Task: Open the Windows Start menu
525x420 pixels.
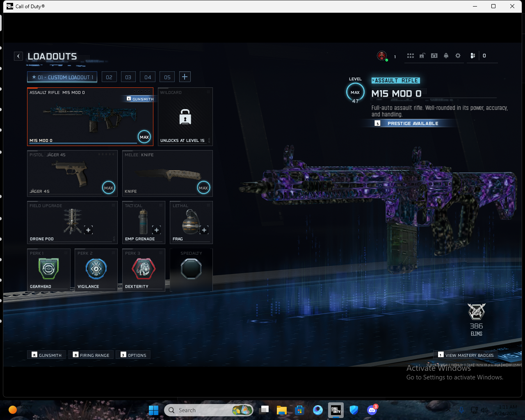Action: point(154,410)
